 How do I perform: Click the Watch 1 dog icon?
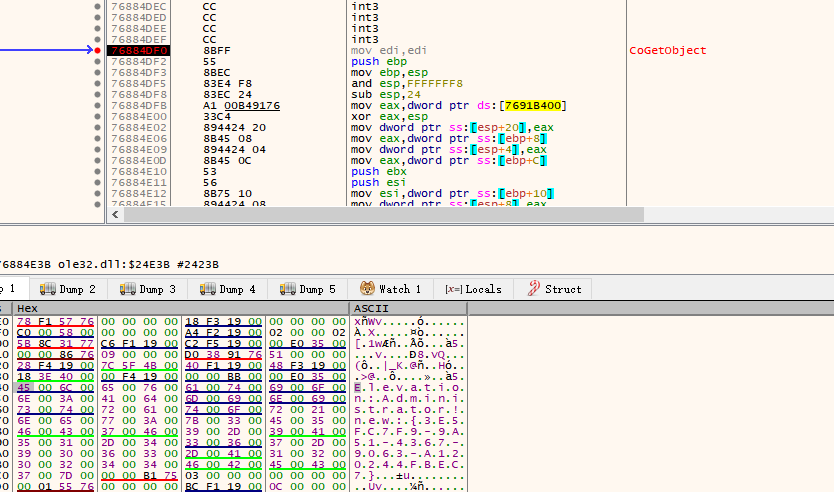click(x=367, y=289)
